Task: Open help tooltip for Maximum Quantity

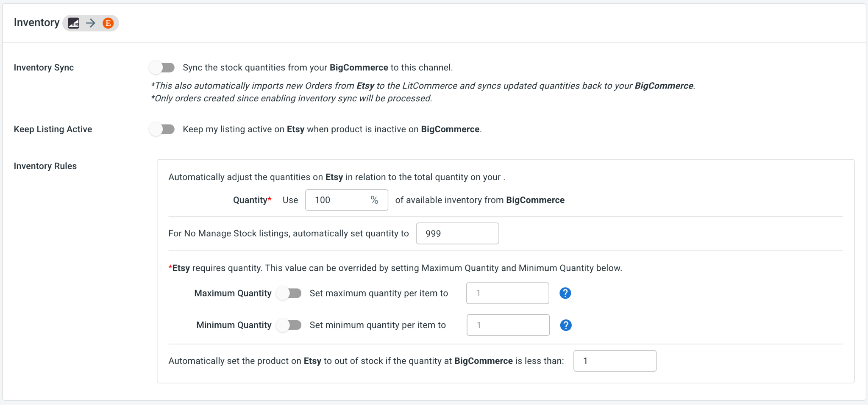Action: (565, 293)
